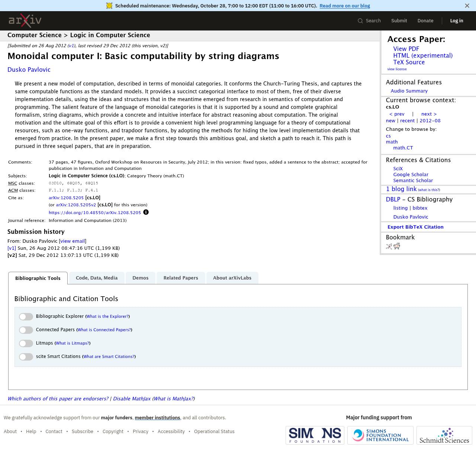Screen dimensions: 476x455
Task: Switch on the Litmaps toggle
Action: 26,343
